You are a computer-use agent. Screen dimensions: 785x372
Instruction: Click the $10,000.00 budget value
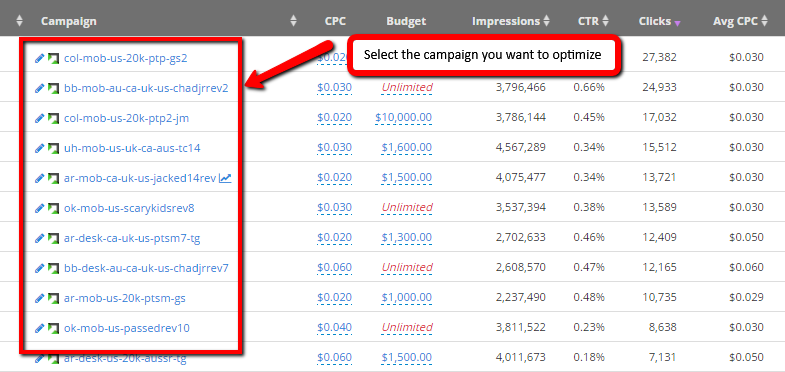[404, 118]
